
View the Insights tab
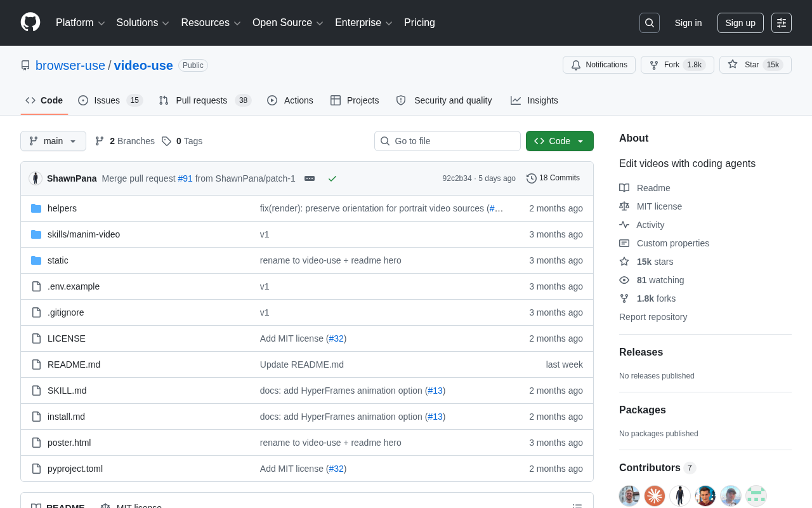(x=534, y=100)
